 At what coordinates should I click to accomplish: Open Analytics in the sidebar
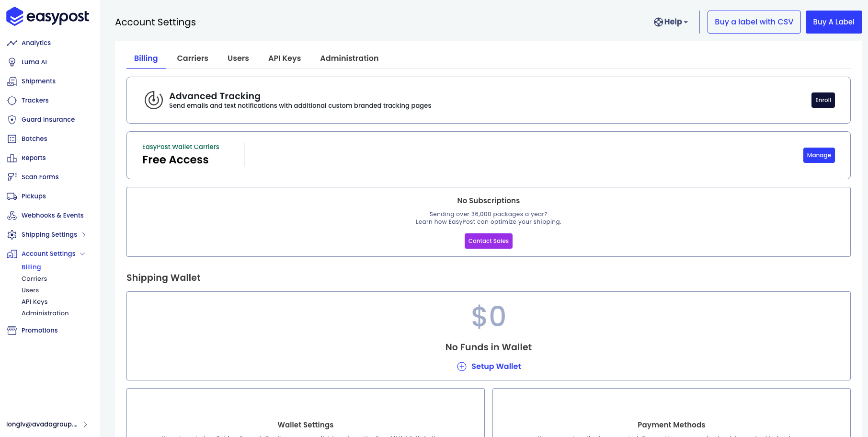36,43
